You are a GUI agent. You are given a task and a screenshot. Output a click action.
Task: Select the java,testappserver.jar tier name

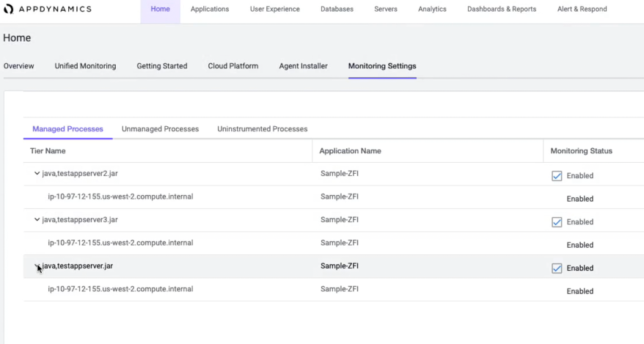pos(77,266)
